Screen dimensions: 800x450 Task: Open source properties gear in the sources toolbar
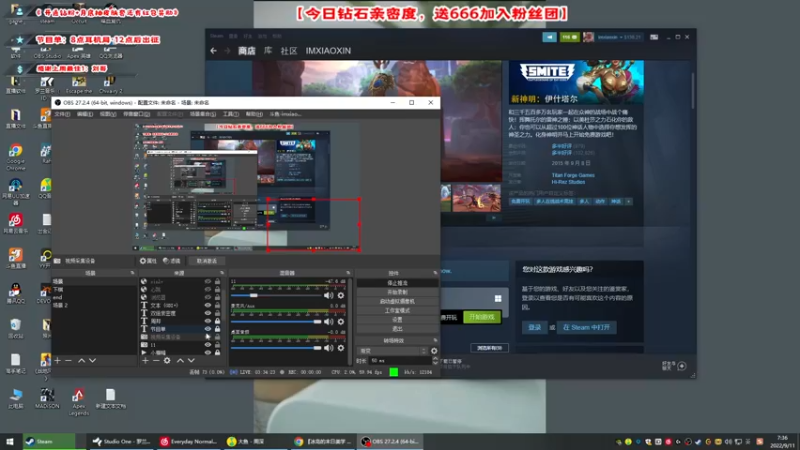pos(167,361)
